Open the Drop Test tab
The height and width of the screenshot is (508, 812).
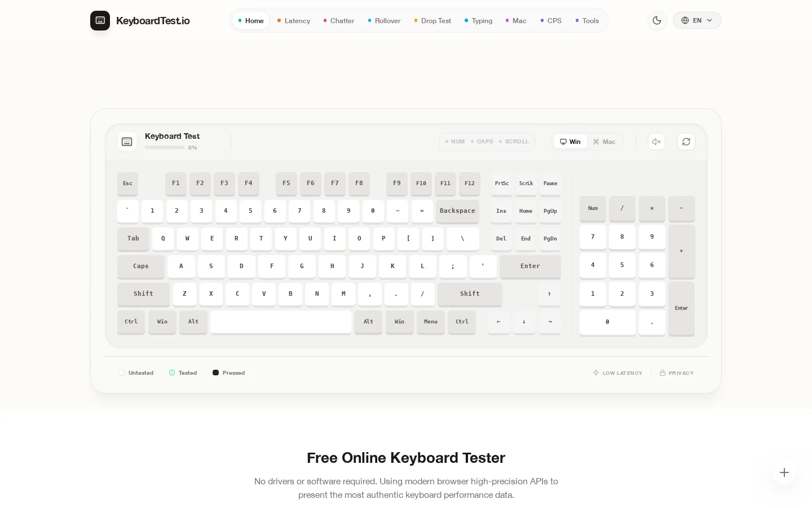tap(433, 21)
